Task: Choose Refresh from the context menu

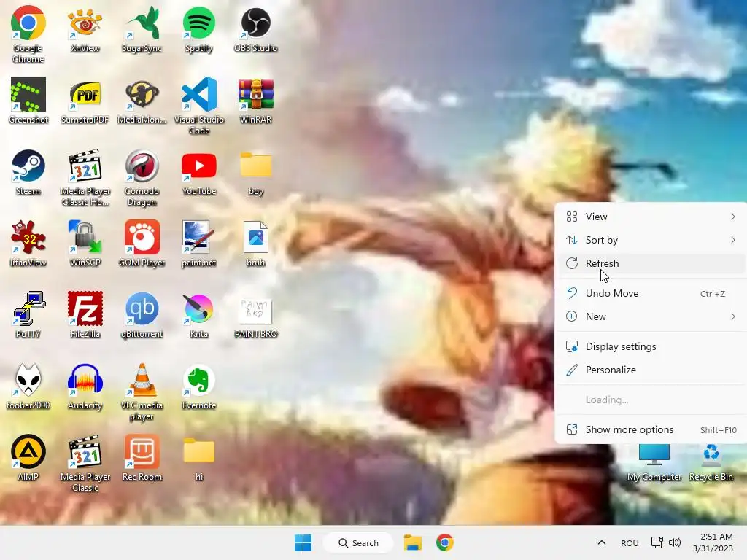Action: (x=651, y=263)
